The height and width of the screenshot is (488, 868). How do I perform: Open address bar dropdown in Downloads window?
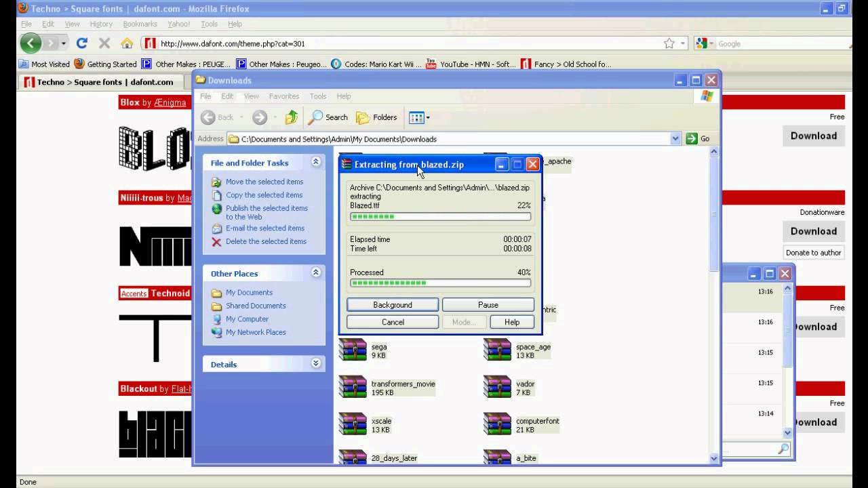(x=675, y=138)
